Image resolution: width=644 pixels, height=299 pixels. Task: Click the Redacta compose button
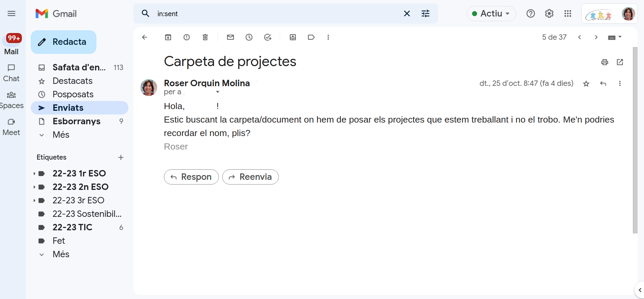point(63,42)
